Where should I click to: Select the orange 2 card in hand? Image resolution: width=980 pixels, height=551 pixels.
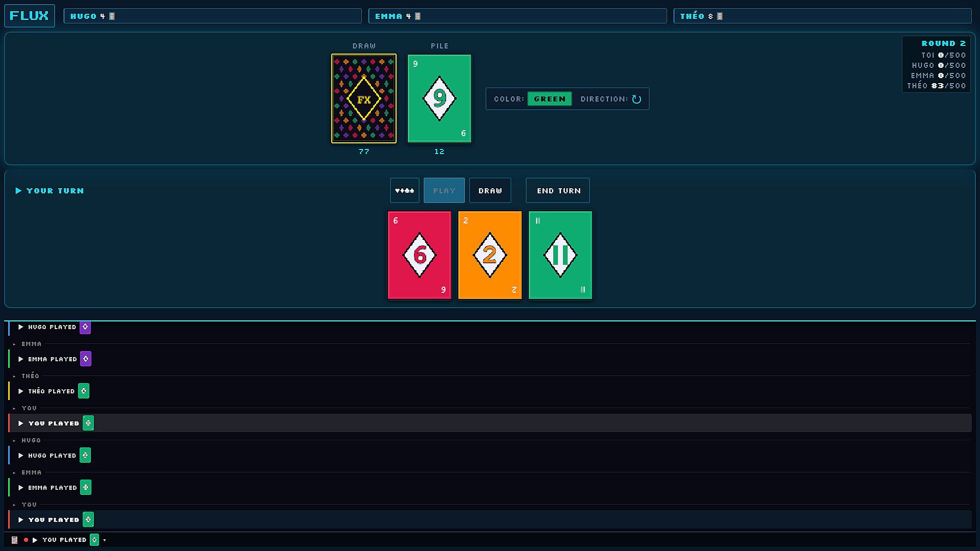tap(490, 255)
